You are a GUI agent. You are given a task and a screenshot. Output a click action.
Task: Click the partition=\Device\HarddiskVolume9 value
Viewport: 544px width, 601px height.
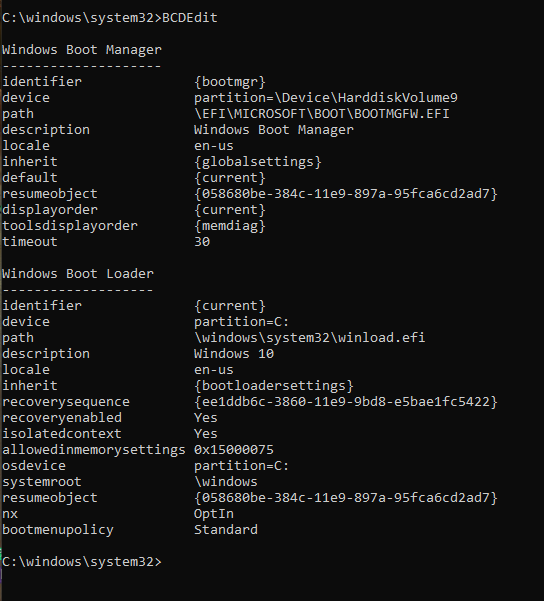coord(326,98)
